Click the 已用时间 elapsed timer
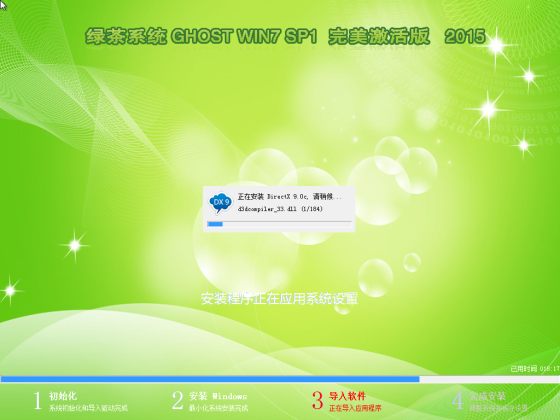Viewport: 560px width, 420px height. [535, 369]
